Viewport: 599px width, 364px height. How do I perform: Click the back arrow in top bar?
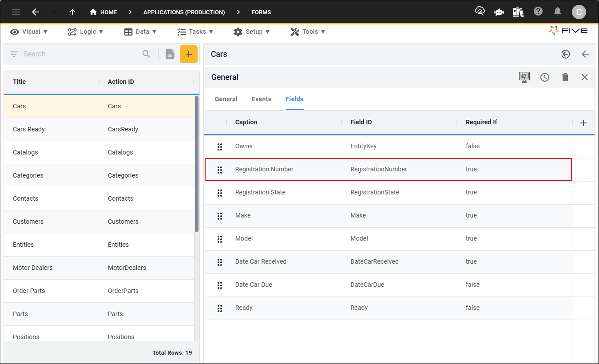[36, 12]
